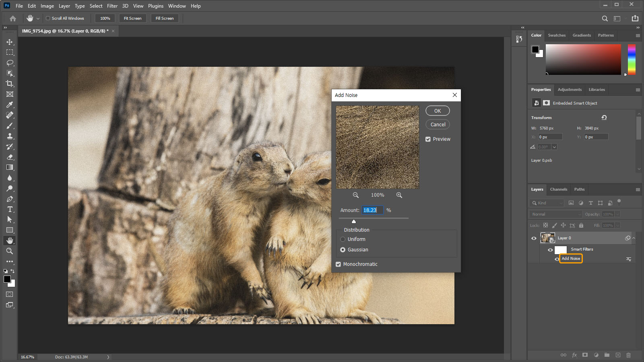This screenshot has height=362, width=644.
Task: Click the hue spectrum slider
Action: point(632,60)
